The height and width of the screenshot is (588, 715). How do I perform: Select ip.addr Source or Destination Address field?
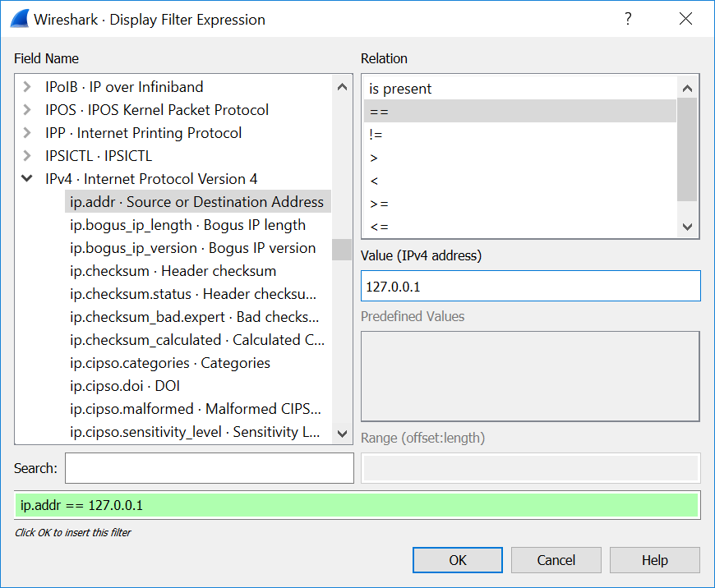196,202
